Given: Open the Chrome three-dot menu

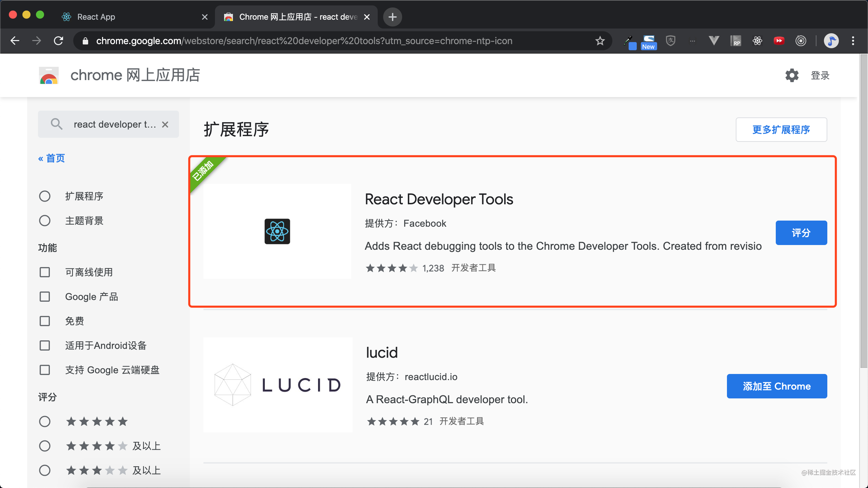Looking at the screenshot, I should [x=853, y=41].
